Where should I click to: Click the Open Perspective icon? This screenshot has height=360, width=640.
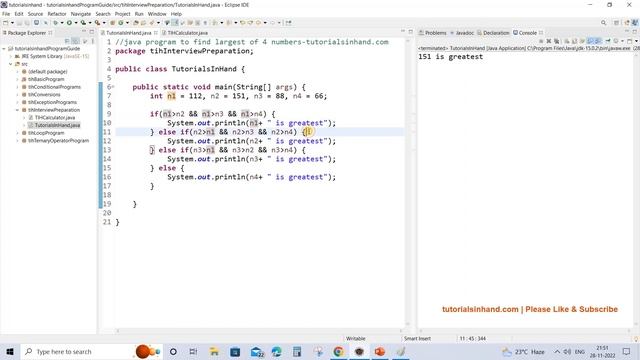click(616, 23)
